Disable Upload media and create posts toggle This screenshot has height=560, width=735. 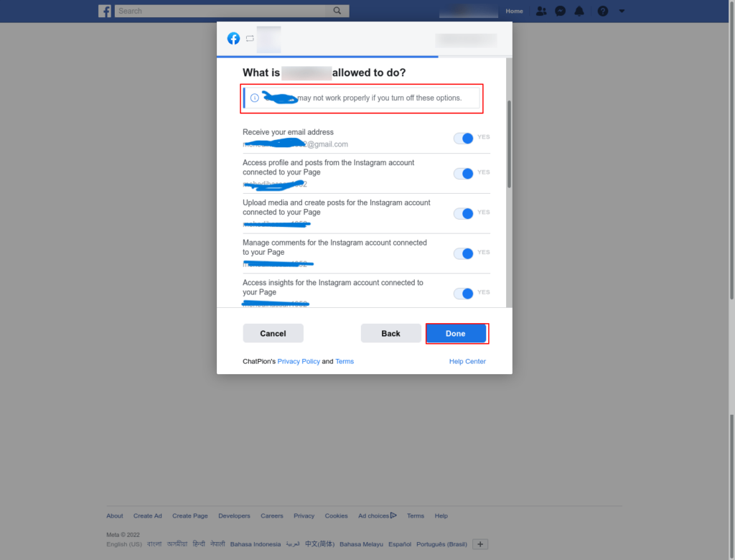463,213
